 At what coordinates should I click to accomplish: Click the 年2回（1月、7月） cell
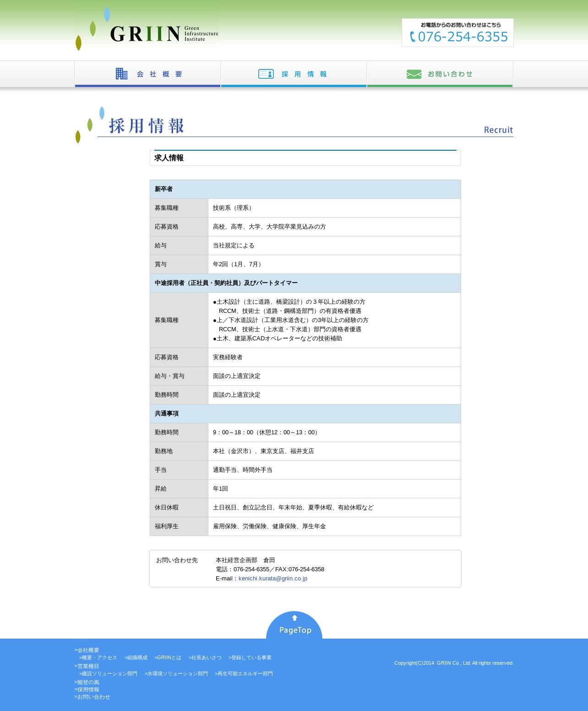click(334, 264)
